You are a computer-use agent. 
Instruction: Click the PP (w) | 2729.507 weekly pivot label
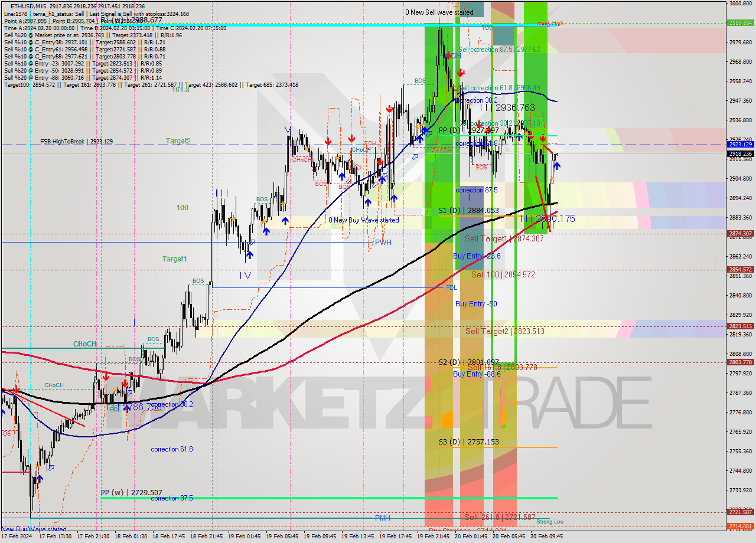[131, 492]
